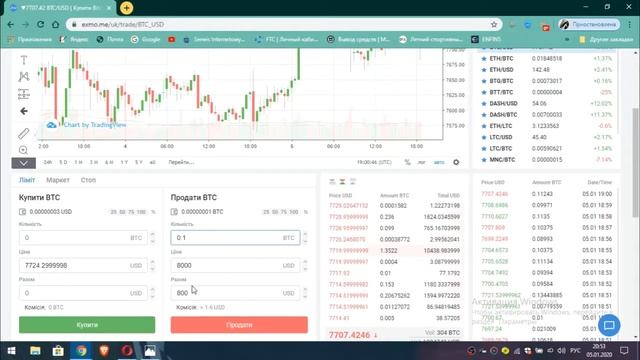Image resolution: width=640 pixels, height=360 pixels.
Task: Select the BTT/BTC pair row
Action: (547, 92)
